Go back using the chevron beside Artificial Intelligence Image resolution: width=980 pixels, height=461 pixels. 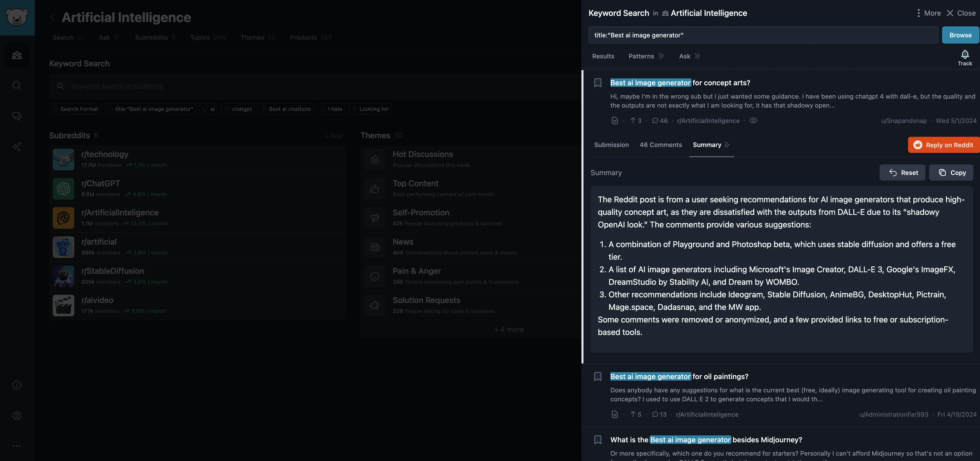[53, 17]
